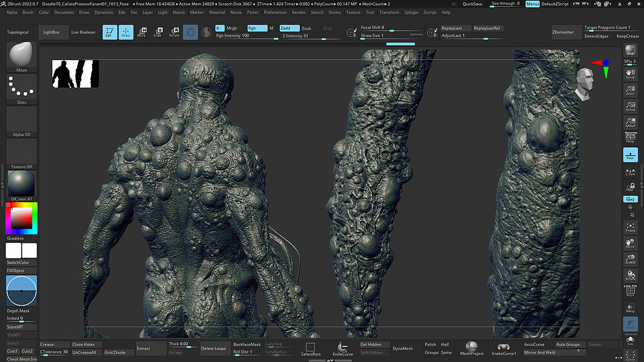
Task: Open the Zplugin menu
Action: click(x=411, y=12)
